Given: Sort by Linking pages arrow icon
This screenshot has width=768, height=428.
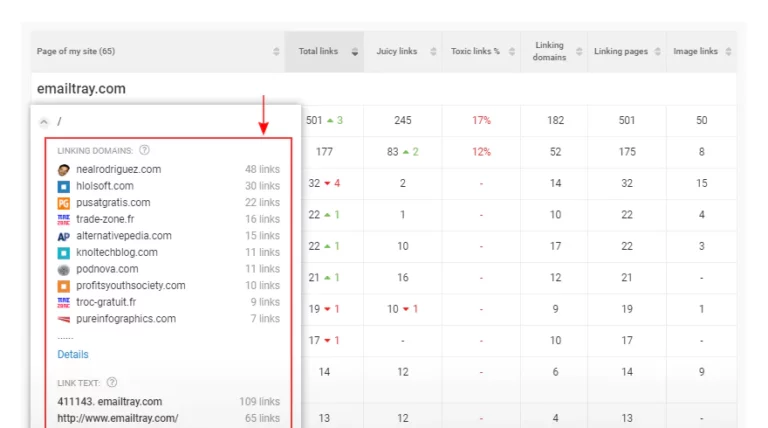Looking at the screenshot, I should point(657,51).
